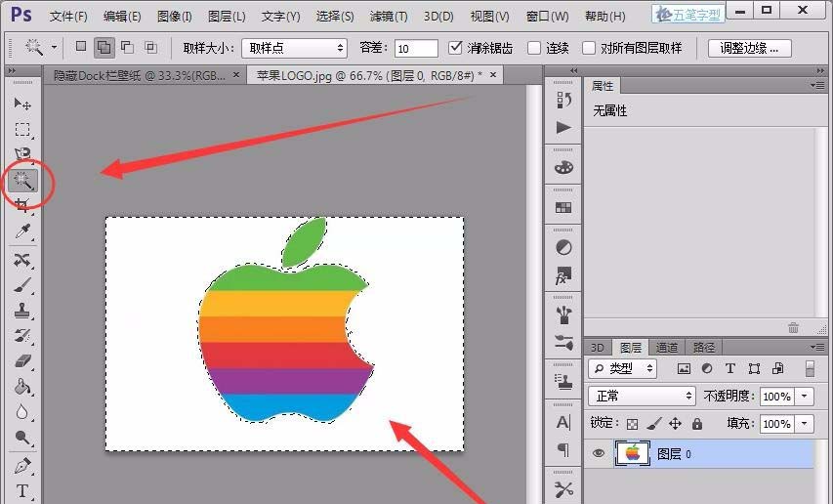Toggle lock position for layer

coord(675,423)
